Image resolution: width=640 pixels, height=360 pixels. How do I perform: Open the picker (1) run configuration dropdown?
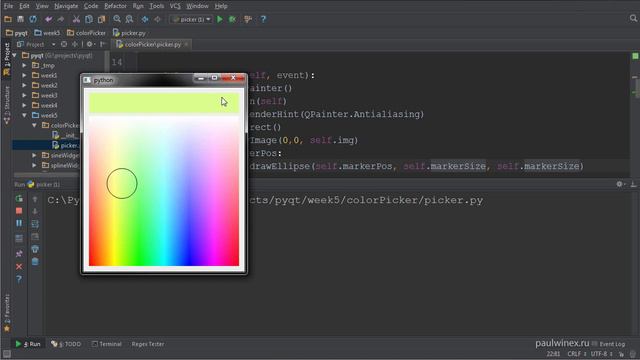pos(191,19)
